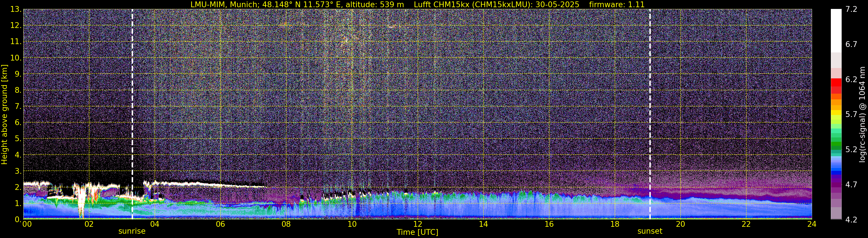Click the '5.' height axis tick label
Screen dimensions: 868x238
(18, 139)
